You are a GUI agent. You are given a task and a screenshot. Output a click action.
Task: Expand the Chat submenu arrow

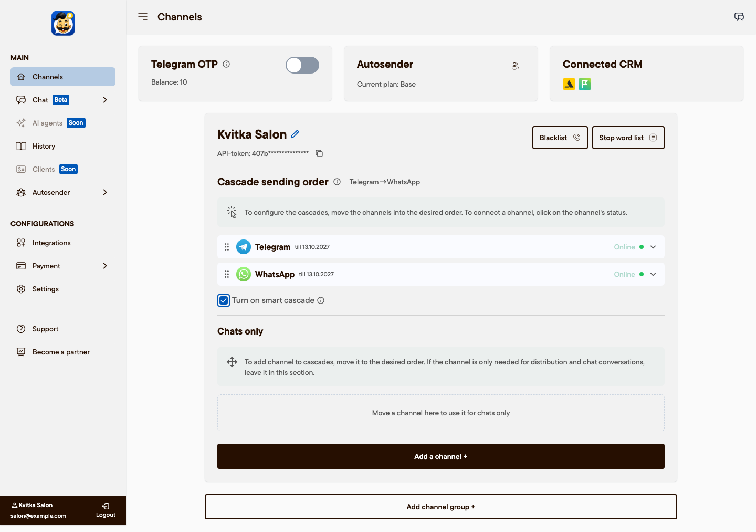pos(105,100)
